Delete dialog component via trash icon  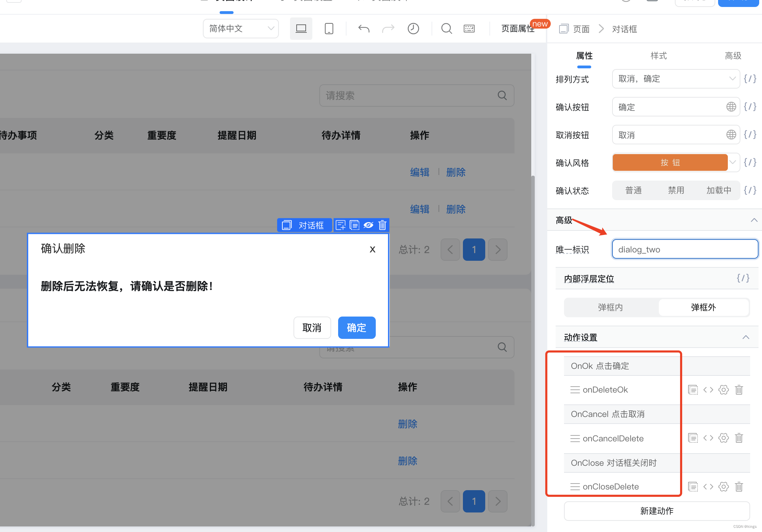pos(382,225)
